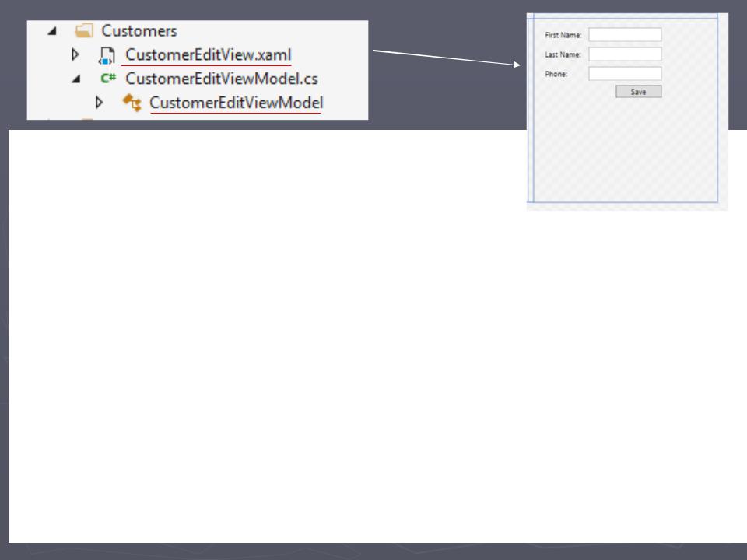Expand the CustomerEditView.xaml node arrow
The width and height of the screenshot is (747, 560).
point(75,54)
